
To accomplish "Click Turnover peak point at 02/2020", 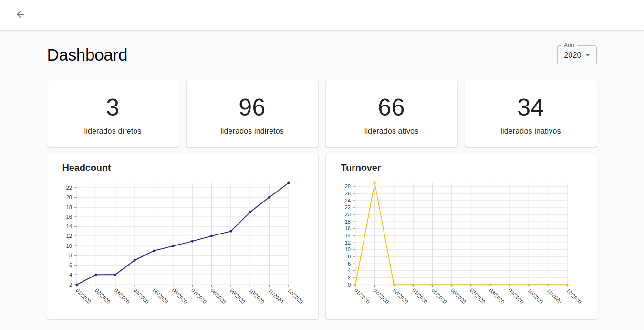I will (x=374, y=183).
